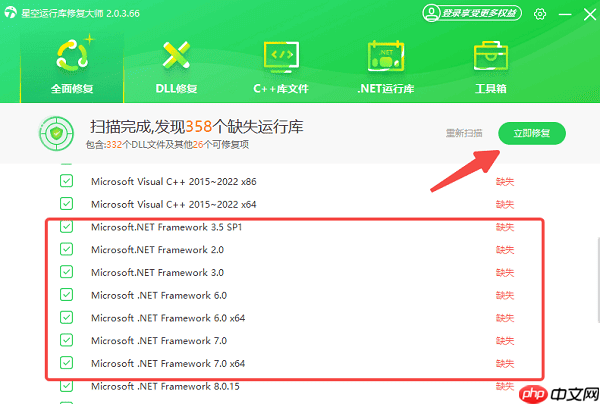Uncheck Microsoft.NET Framework 2.0
This screenshot has height=404, width=600.
66,249
